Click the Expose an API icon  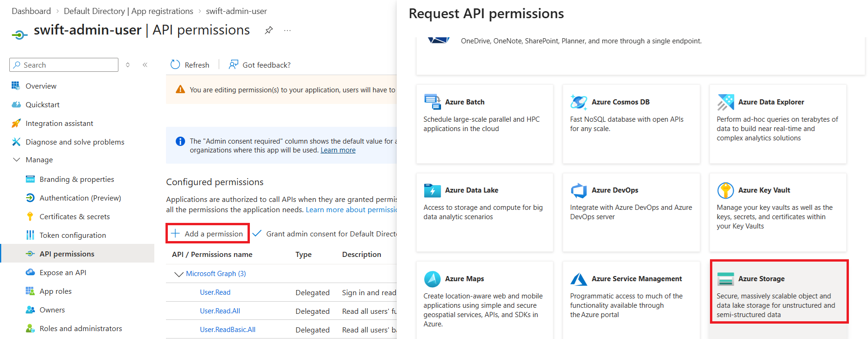pyautogui.click(x=30, y=272)
